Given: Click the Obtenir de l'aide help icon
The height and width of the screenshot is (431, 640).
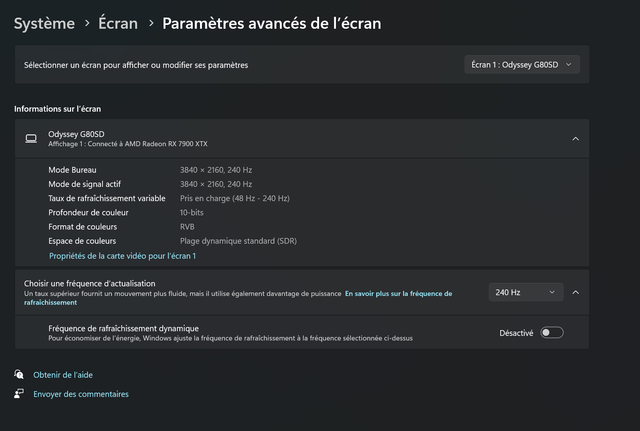Looking at the screenshot, I should 19,374.
